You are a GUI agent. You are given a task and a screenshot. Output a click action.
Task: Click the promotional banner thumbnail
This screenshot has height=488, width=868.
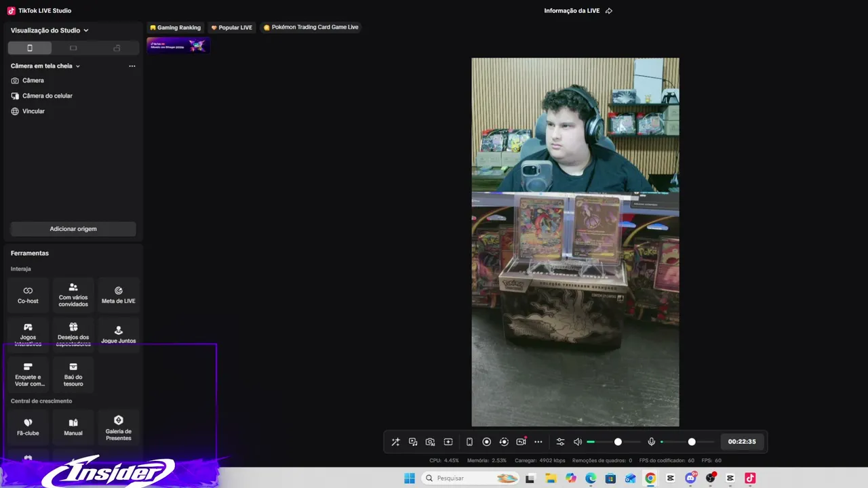pyautogui.click(x=178, y=45)
